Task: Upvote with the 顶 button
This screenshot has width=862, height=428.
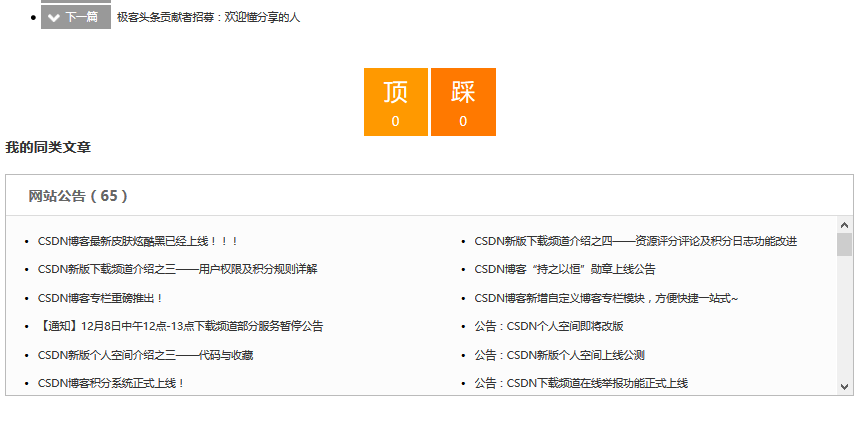Action: click(x=396, y=102)
